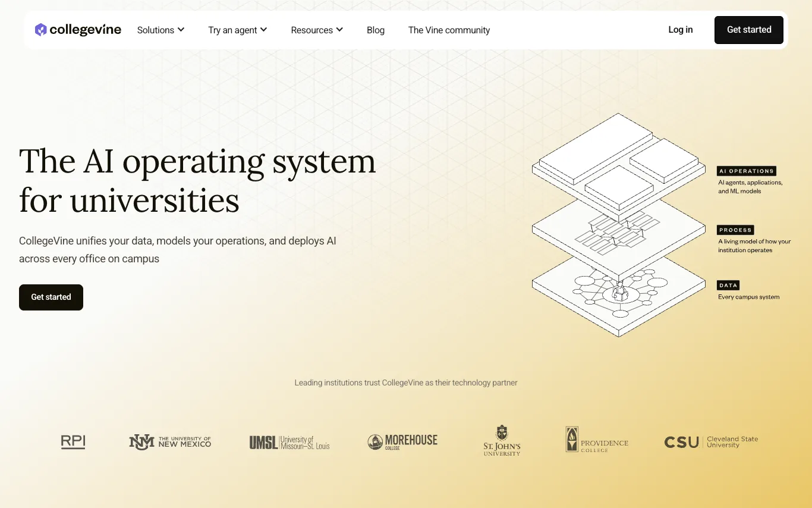
Task: Click the paragraph starting "CollegeVine unifies your data"
Action: coord(178,250)
